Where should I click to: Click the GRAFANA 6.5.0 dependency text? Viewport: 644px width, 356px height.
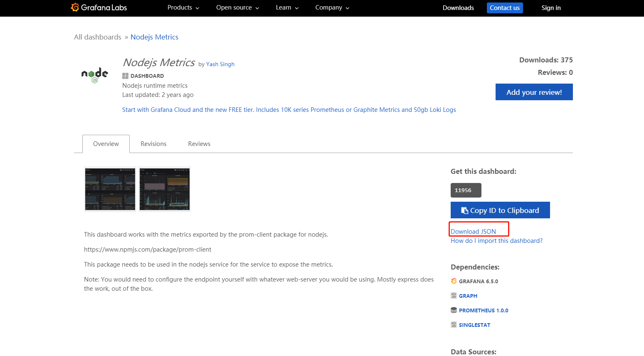click(479, 281)
